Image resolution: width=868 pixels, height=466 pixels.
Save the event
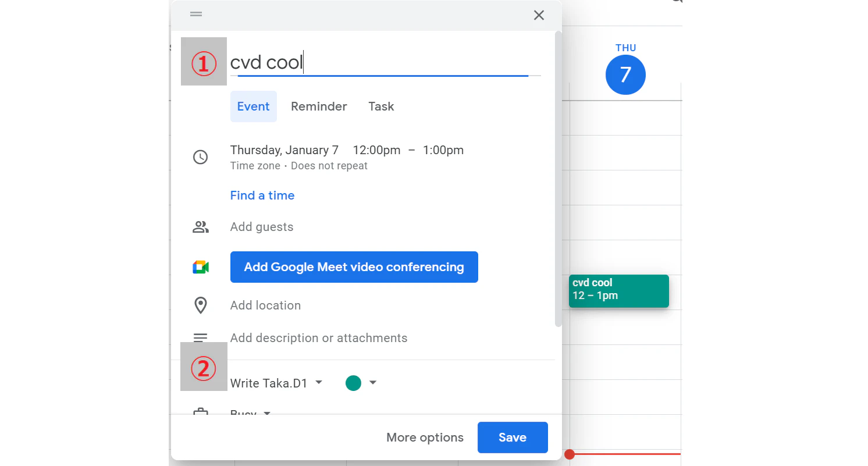click(513, 437)
